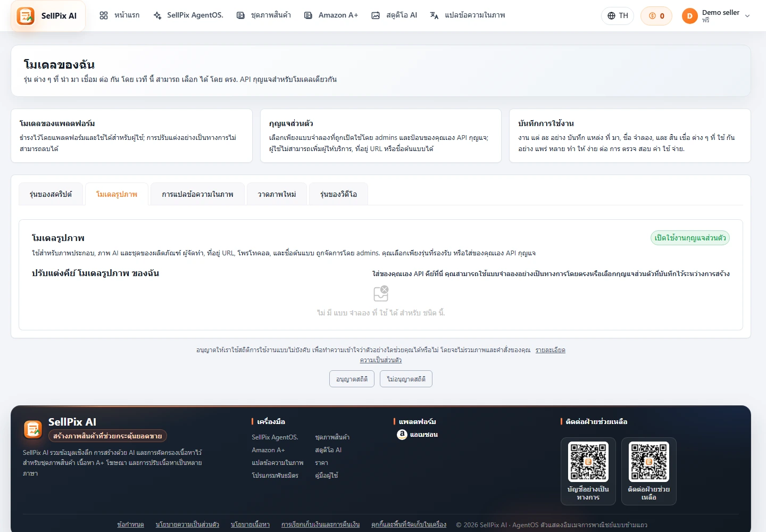Open footer link ราคา
The width and height of the screenshot is (766, 532).
321,463
